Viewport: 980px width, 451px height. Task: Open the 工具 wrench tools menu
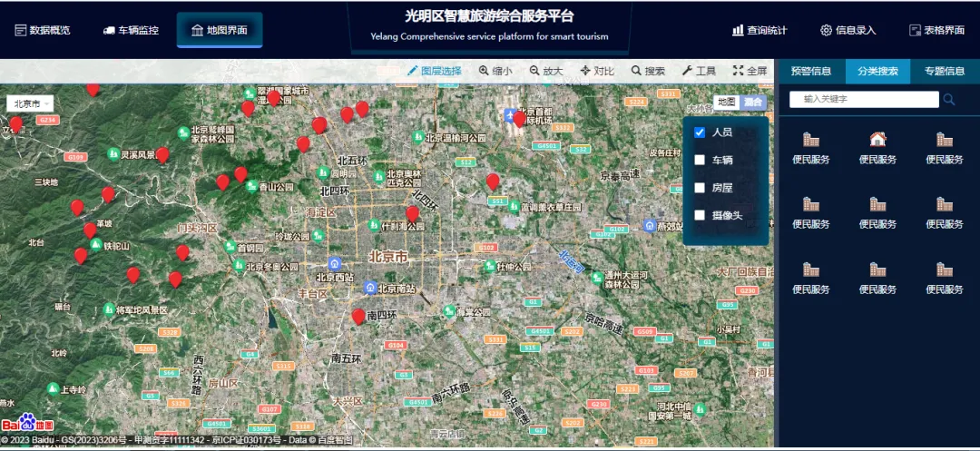coord(699,71)
